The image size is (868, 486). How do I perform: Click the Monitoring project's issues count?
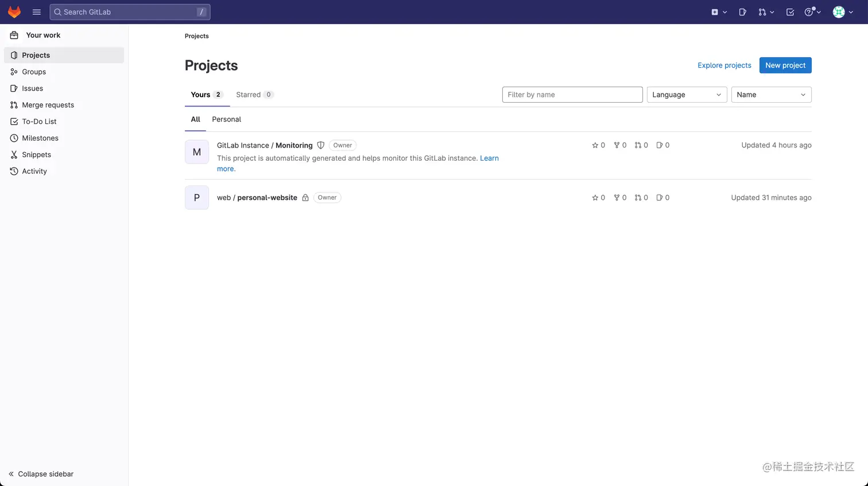pyautogui.click(x=663, y=145)
